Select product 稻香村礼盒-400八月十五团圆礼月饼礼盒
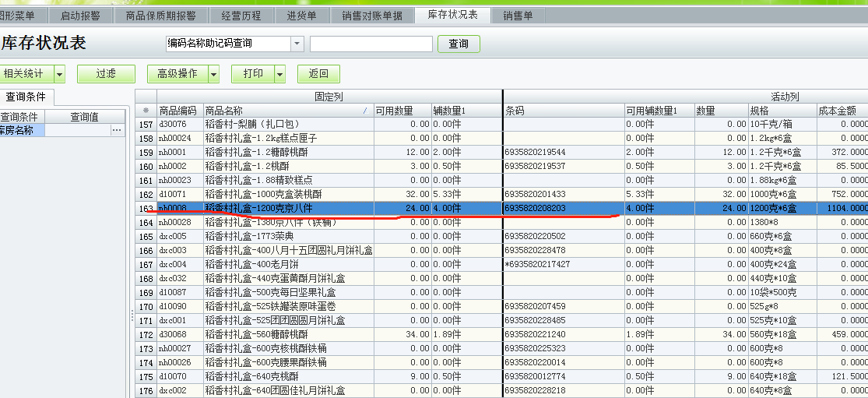The width and height of the screenshot is (868, 398). tap(288, 250)
